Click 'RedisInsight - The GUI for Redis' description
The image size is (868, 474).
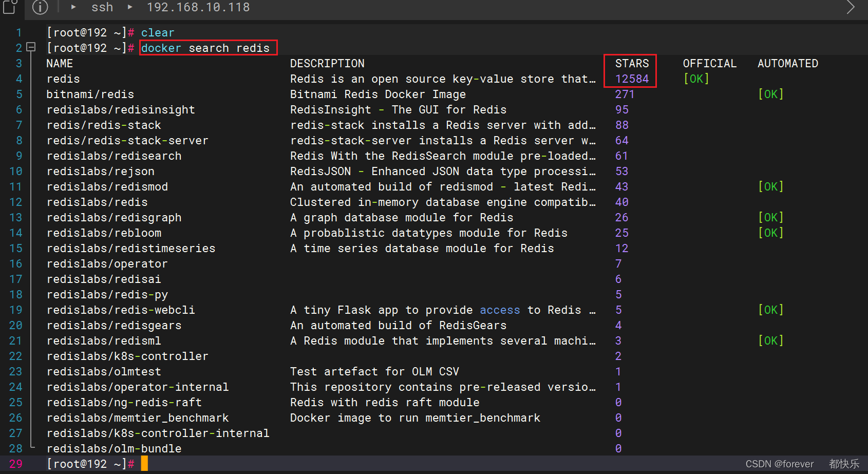tap(399, 109)
